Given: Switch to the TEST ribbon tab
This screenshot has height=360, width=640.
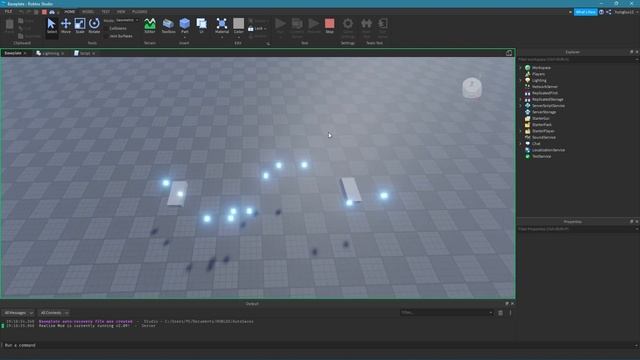Looking at the screenshot, I should 106,12.
